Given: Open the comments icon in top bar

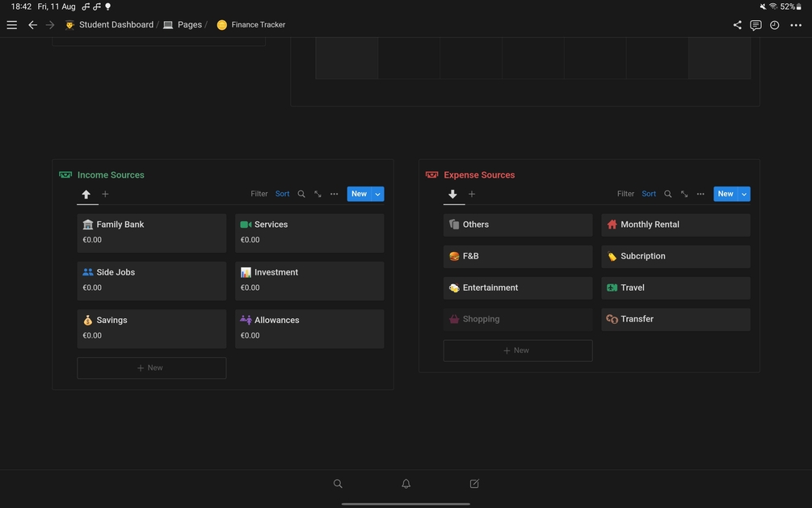Looking at the screenshot, I should click(x=755, y=25).
